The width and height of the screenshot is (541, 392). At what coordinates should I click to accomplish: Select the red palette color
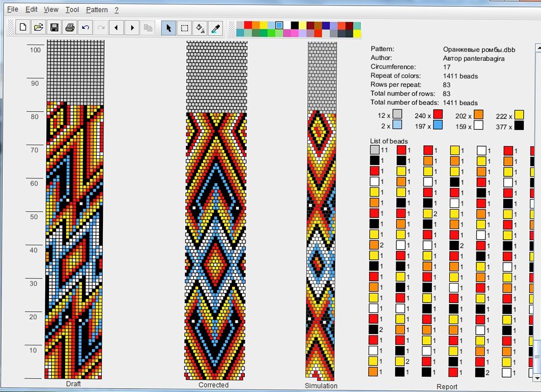pos(248,25)
